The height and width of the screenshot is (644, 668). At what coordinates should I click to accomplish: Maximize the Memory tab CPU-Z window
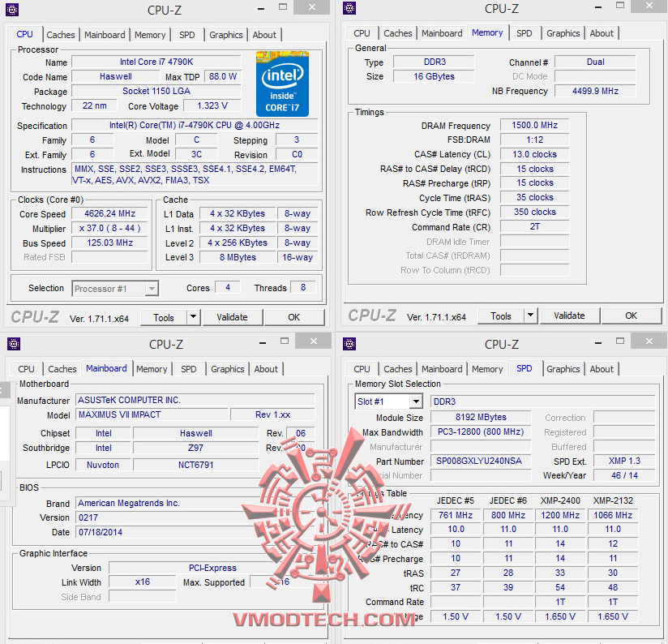pyautogui.click(x=620, y=6)
